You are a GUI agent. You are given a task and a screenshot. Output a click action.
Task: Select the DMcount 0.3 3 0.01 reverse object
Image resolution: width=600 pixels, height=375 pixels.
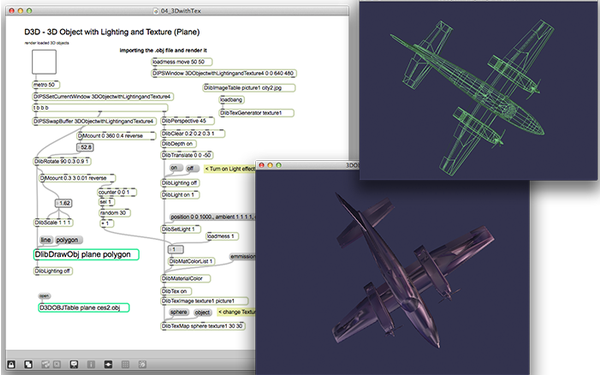point(77,178)
